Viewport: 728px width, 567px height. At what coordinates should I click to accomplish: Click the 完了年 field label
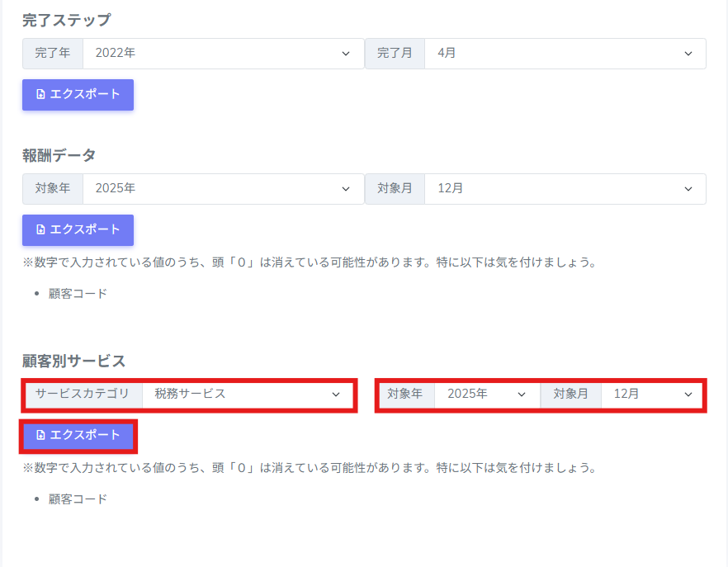tap(53, 53)
